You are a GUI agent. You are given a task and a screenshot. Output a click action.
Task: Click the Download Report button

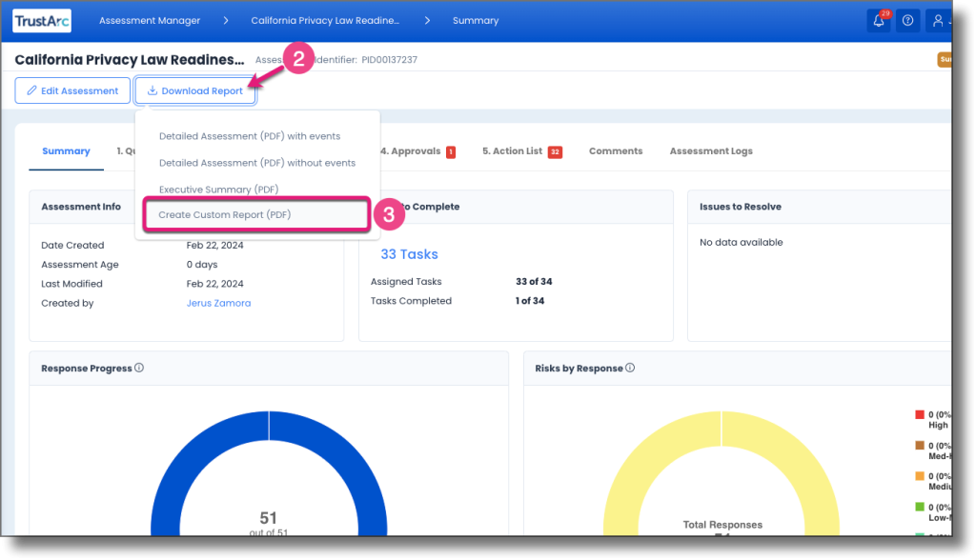pyautogui.click(x=194, y=90)
